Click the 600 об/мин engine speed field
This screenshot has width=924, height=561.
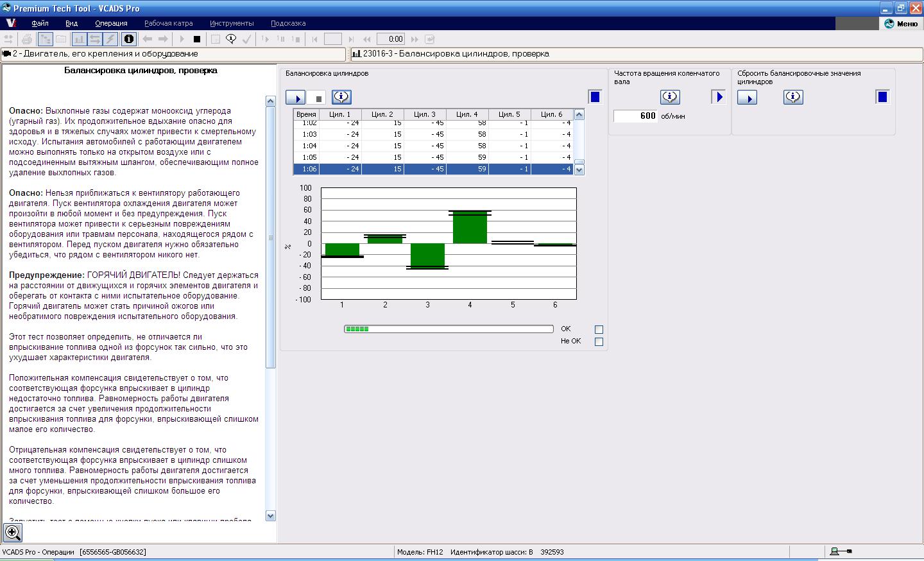[635, 116]
